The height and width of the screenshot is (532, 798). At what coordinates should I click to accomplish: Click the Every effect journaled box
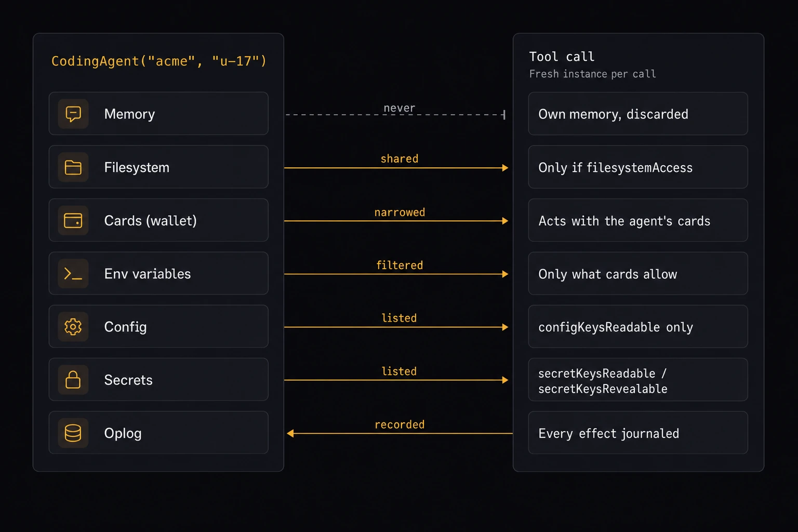(638, 433)
